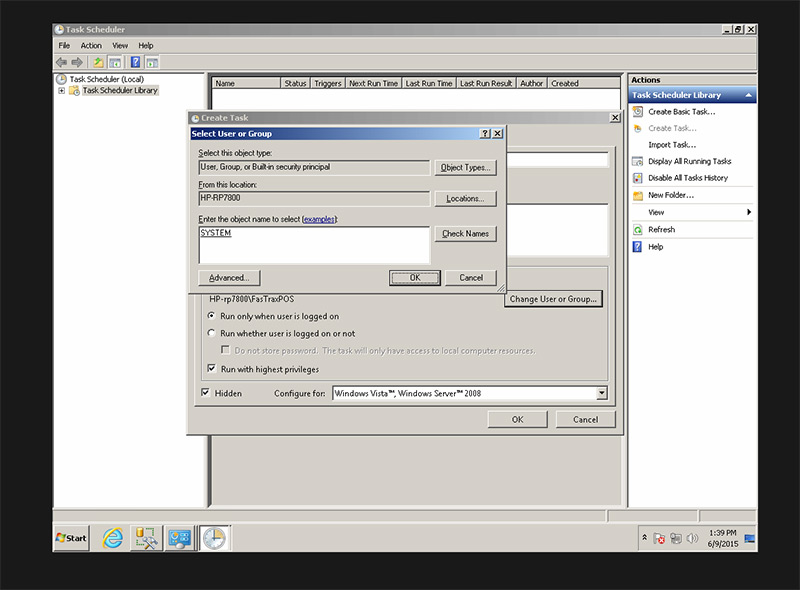
Task: Open the Configure for dropdown
Action: (x=602, y=393)
